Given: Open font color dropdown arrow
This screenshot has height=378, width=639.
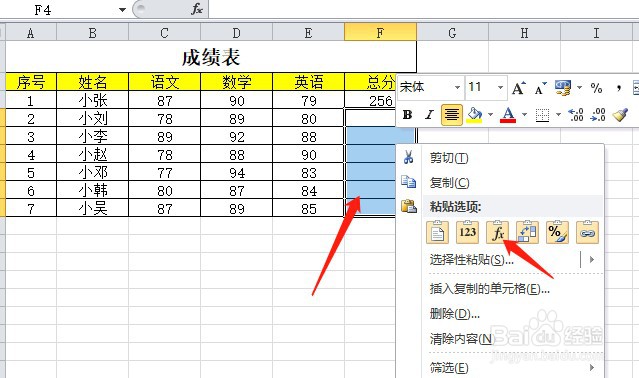Looking at the screenshot, I should [x=525, y=115].
